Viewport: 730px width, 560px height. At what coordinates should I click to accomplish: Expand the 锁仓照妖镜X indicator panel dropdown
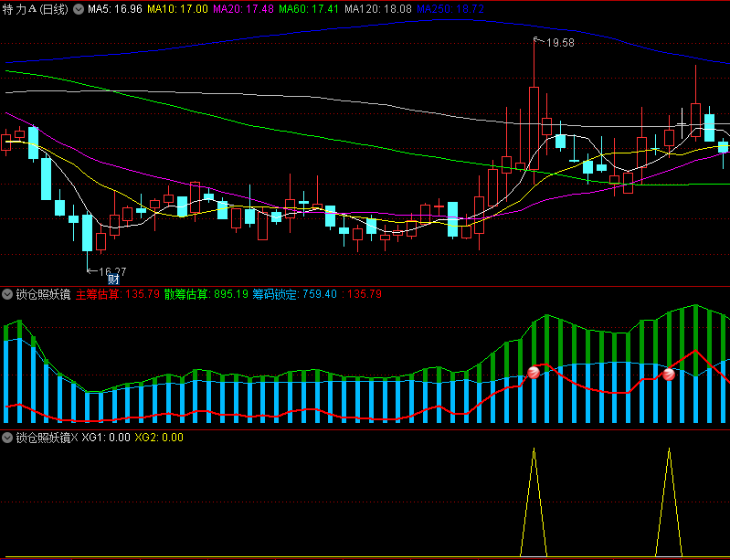pos(7,438)
